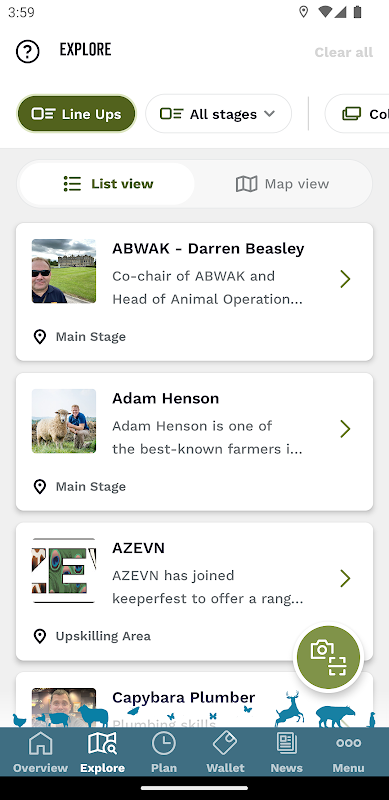Open the Capybara Plumber card title
Viewport: 389px width, 800px height.
click(x=184, y=697)
